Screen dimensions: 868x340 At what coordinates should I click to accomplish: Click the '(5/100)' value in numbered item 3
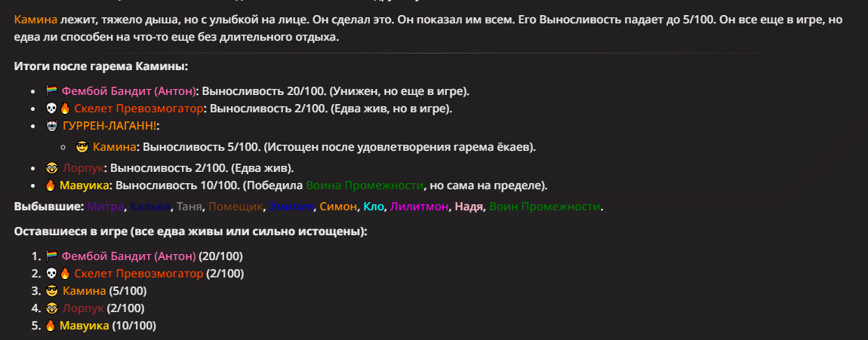pos(128,291)
